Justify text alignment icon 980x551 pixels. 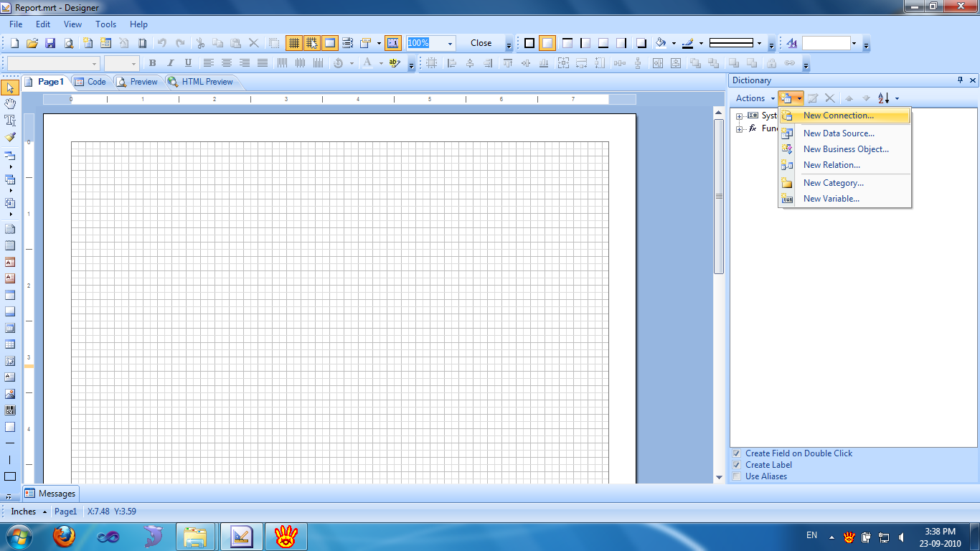click(x=262, y=63)
